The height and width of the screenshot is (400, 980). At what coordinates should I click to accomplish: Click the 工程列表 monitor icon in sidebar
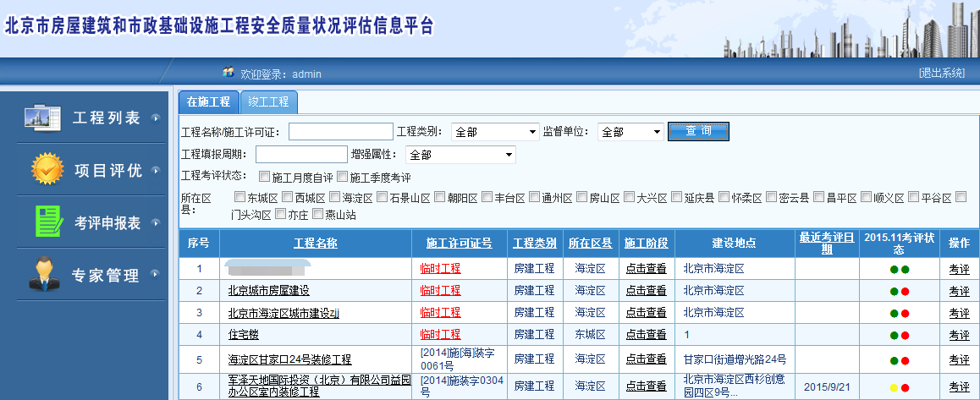[42, 118]
